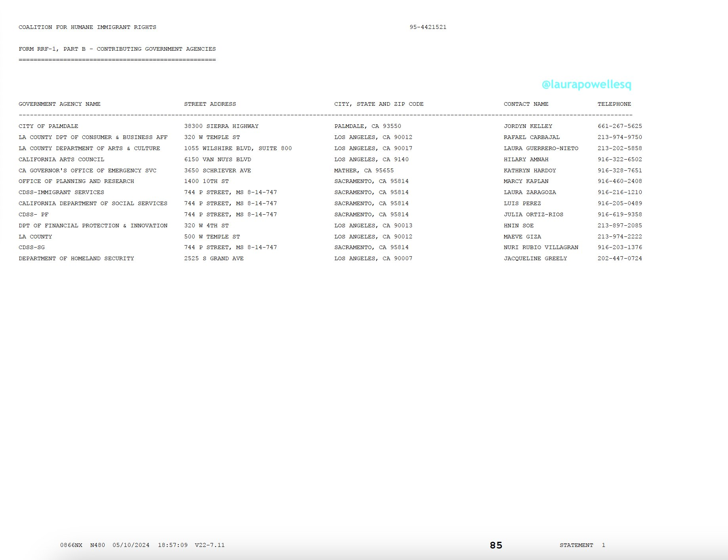Select the CITY OF PALMDALE agency entry
The height and width of the screenshot is (560, 728).
coord(48,126)
